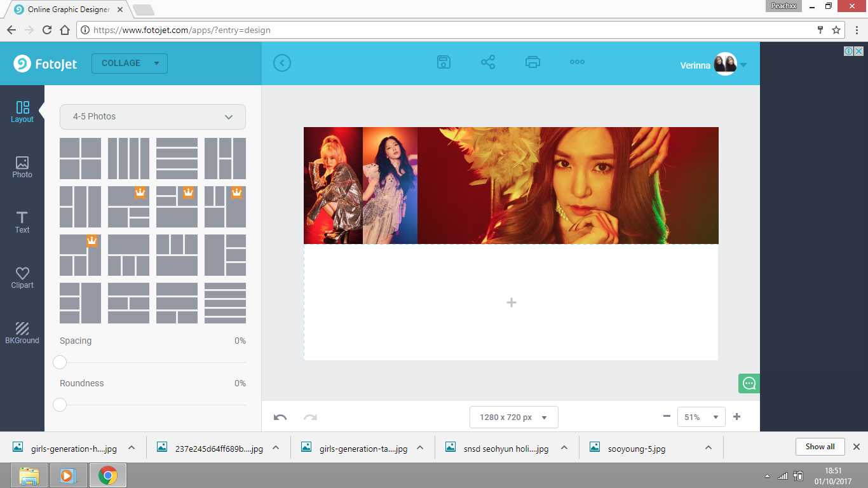Screen dimensions: 868x488
Task: Select the Photo panel icon
Action: (22, 166)
